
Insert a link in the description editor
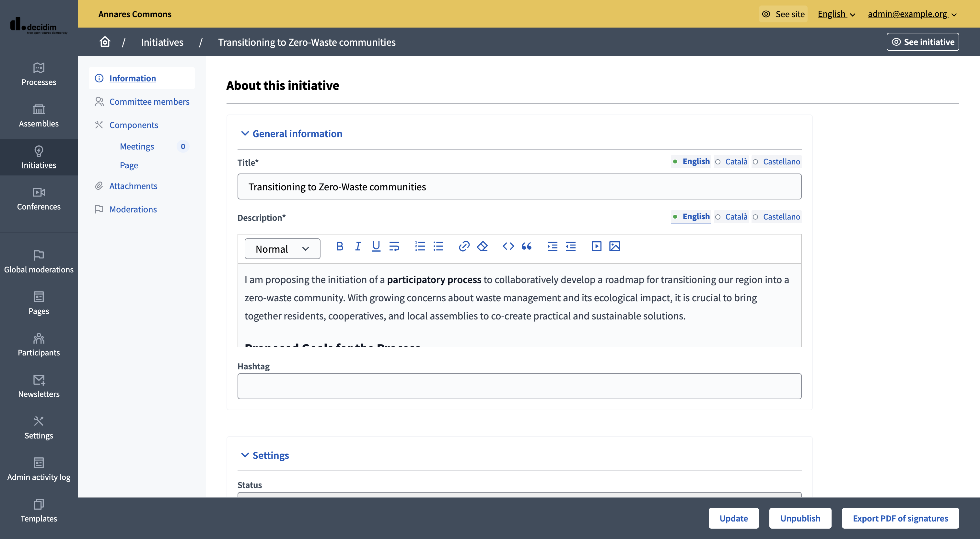click(x=464, y=246)
